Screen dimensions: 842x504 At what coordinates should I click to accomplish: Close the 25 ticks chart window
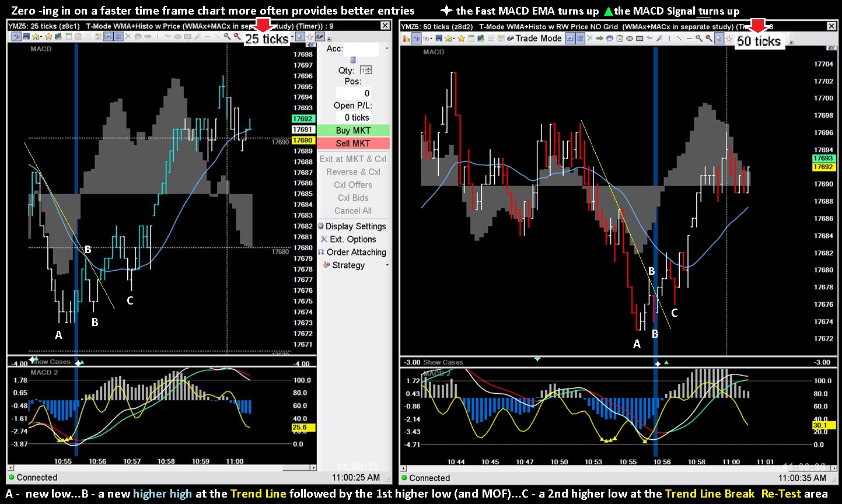385,26
